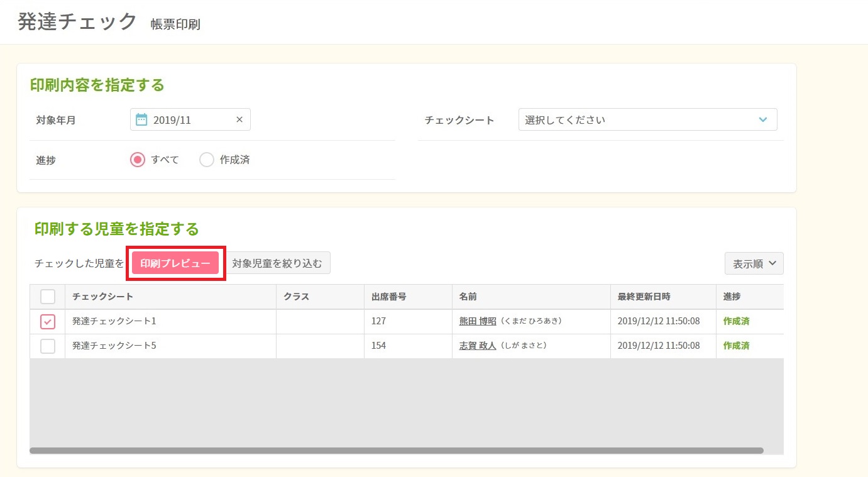Open the 表示順 dropdown

pyautogui.click(x=754, y=264)
